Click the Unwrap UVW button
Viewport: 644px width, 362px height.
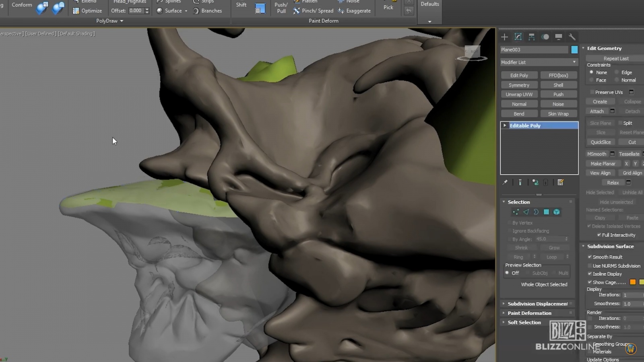point(519,94)
